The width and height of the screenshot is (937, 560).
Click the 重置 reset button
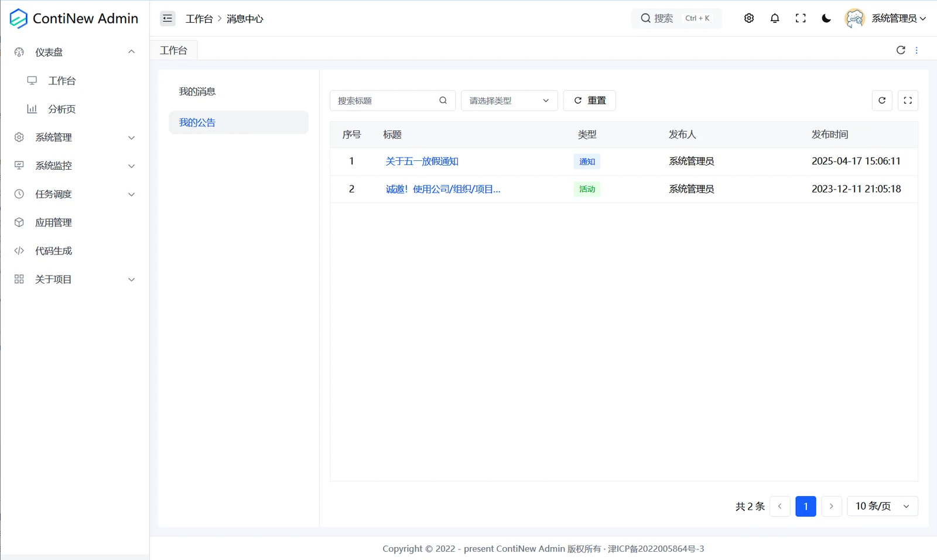[589, 100]
